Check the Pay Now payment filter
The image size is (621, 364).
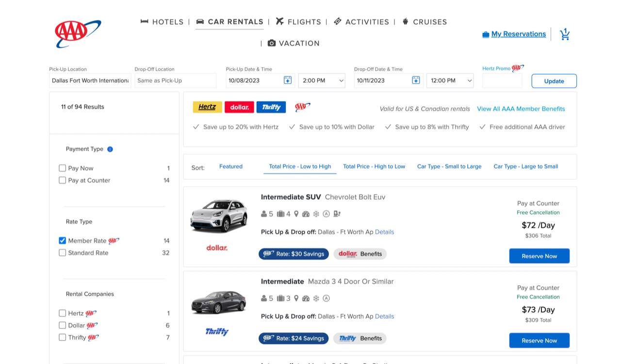coord(62,168)
